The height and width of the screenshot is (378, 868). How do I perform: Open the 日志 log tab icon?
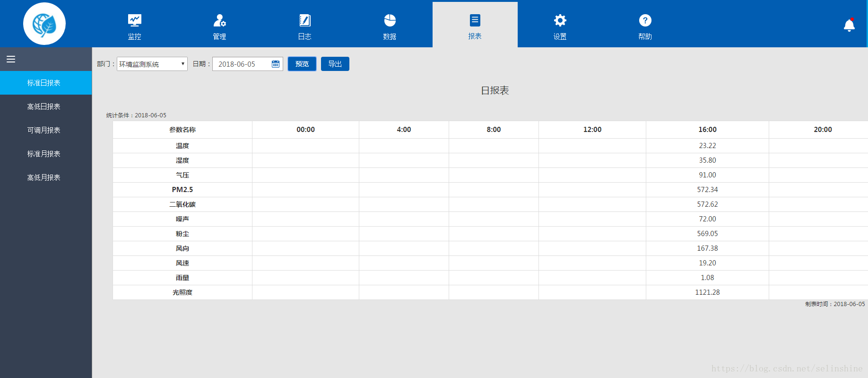coord(305,20)
